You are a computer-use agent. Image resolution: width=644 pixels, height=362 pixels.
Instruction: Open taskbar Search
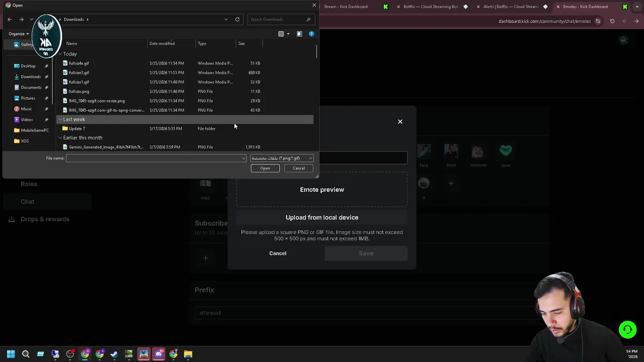tap(26, 354)
